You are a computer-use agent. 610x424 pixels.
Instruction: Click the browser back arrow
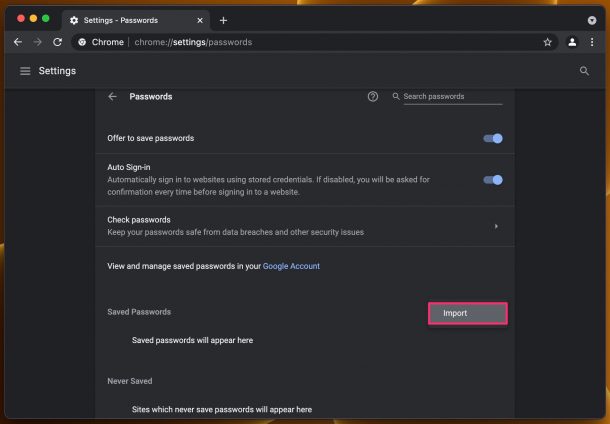(x=18, y=42)
